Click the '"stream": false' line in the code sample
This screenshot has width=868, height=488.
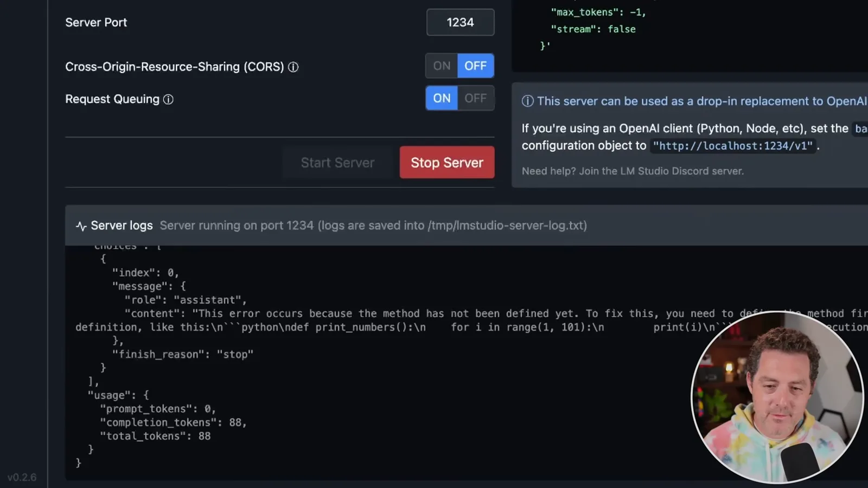coord(593,29)
